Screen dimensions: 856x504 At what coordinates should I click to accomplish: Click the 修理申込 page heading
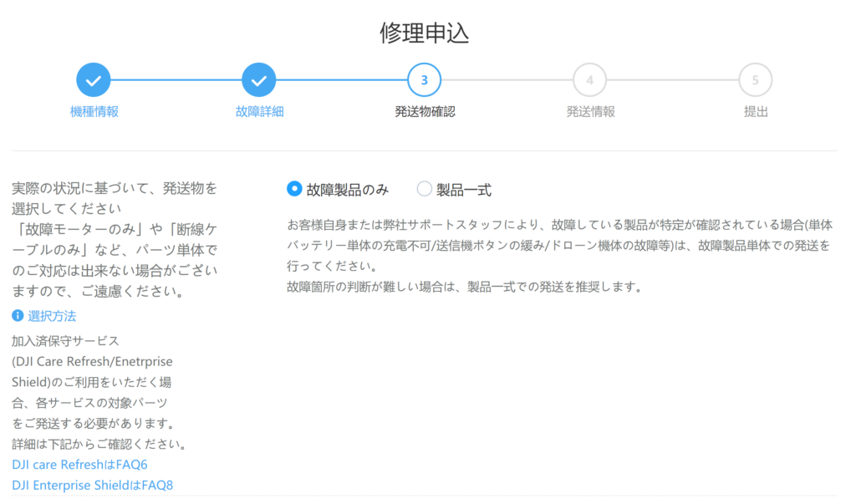[x=424, y=33]
